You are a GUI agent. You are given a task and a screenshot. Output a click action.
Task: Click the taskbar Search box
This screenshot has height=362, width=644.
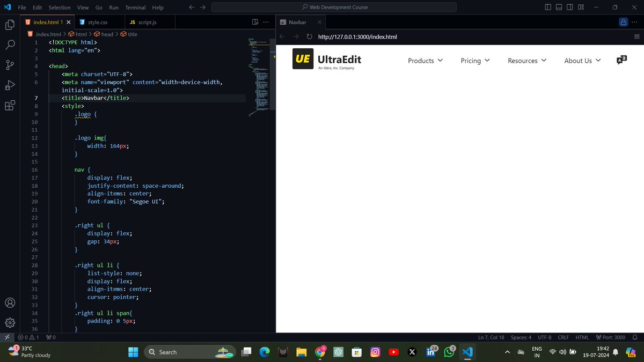coord(189,352)
